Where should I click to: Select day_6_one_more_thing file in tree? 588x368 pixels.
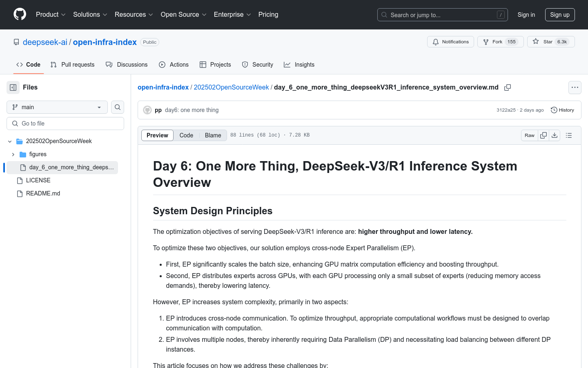point(62,167)
